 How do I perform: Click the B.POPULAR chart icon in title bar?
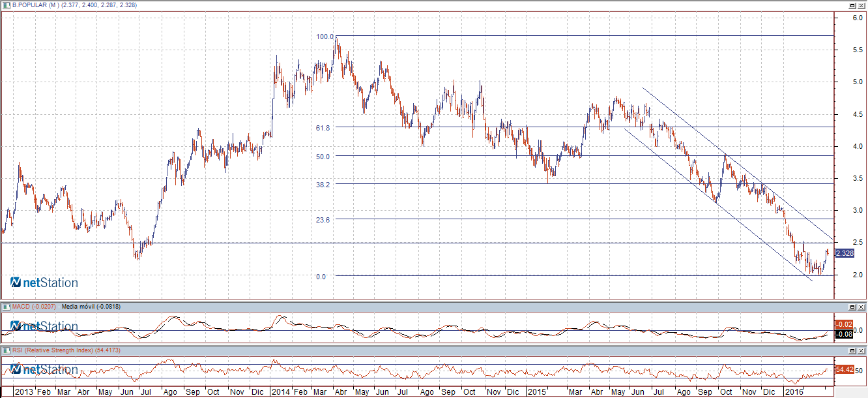[x=7, y=5]
